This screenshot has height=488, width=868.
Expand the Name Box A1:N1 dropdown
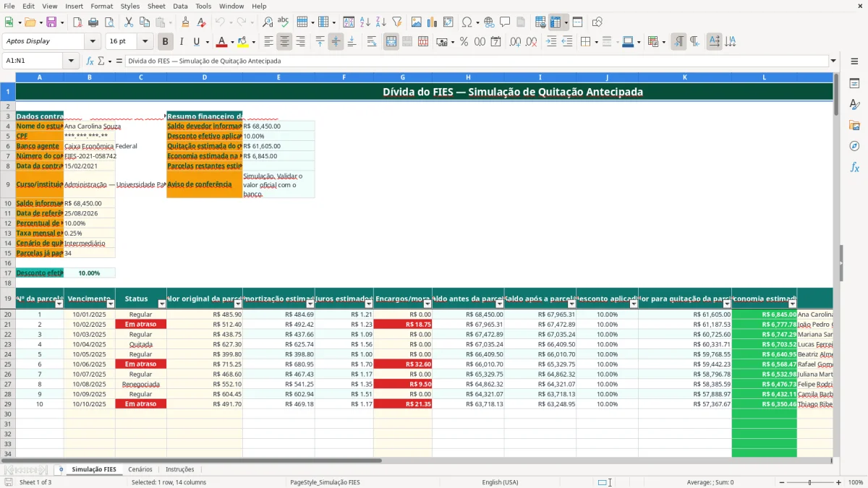[69, 61]
